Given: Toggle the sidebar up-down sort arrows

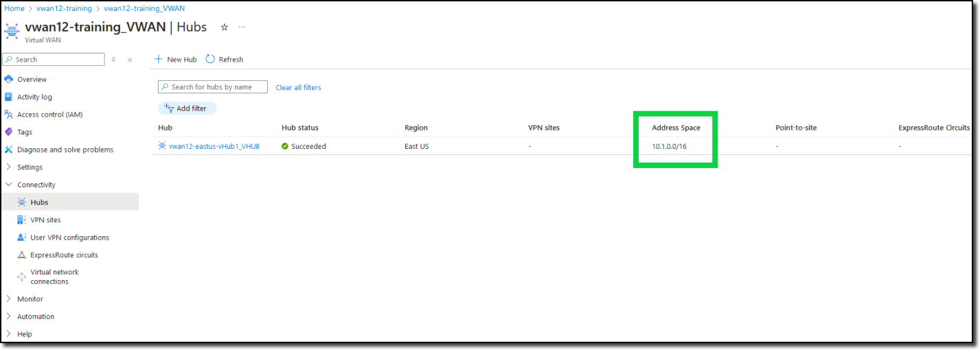Looking at the screenshot, I should (x=113, y=60).
